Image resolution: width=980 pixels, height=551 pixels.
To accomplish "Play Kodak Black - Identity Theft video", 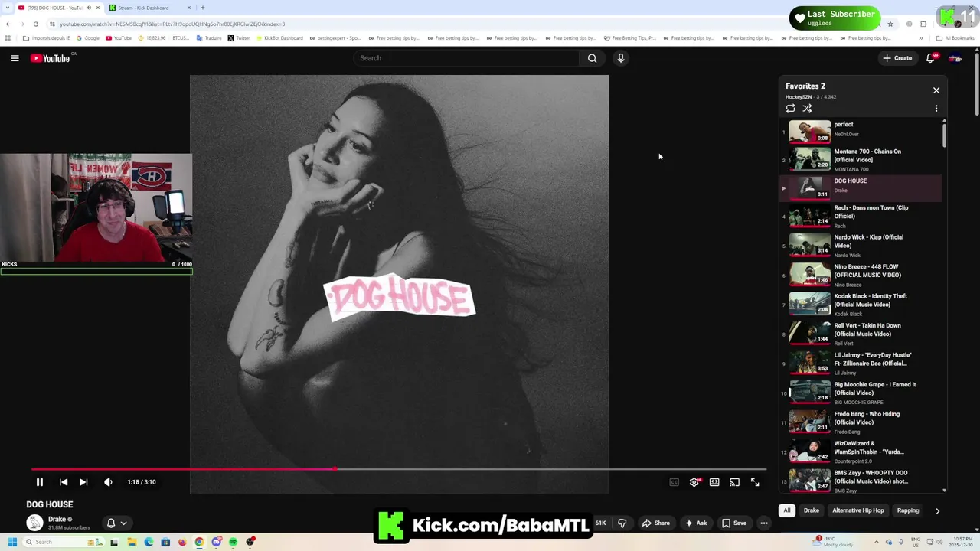I will [x=861, y=305].
